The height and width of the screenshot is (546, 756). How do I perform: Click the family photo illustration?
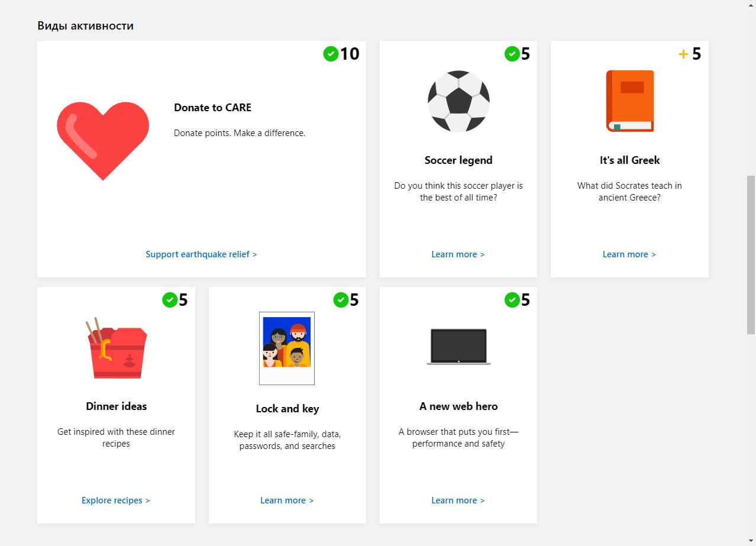click(287, 348)
